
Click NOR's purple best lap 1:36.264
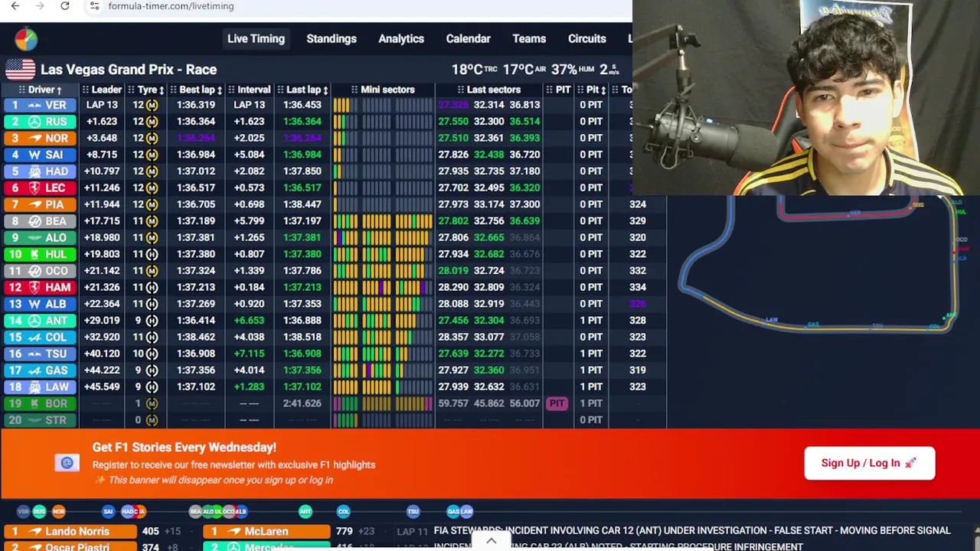pos(196,139)
